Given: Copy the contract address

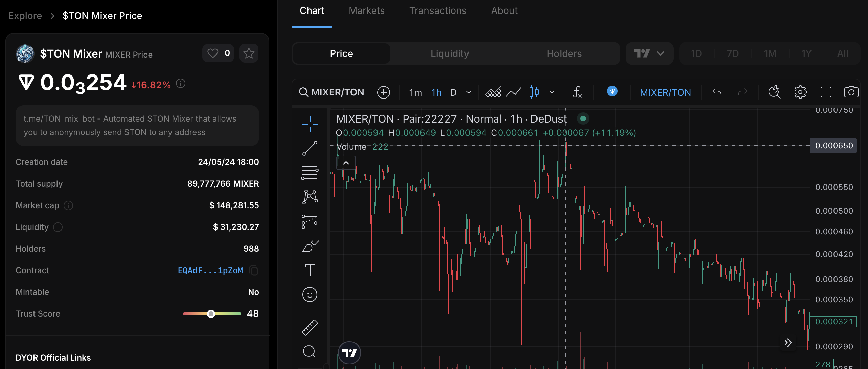Looking at the screenshot, I should click(x=254, y=270).
